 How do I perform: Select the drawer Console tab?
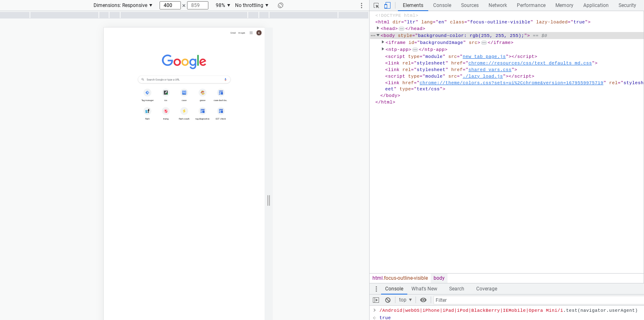(394, 289)
